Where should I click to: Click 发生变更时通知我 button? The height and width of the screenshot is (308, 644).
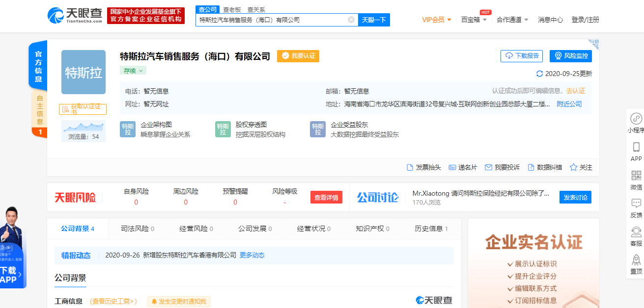(179, 301)
